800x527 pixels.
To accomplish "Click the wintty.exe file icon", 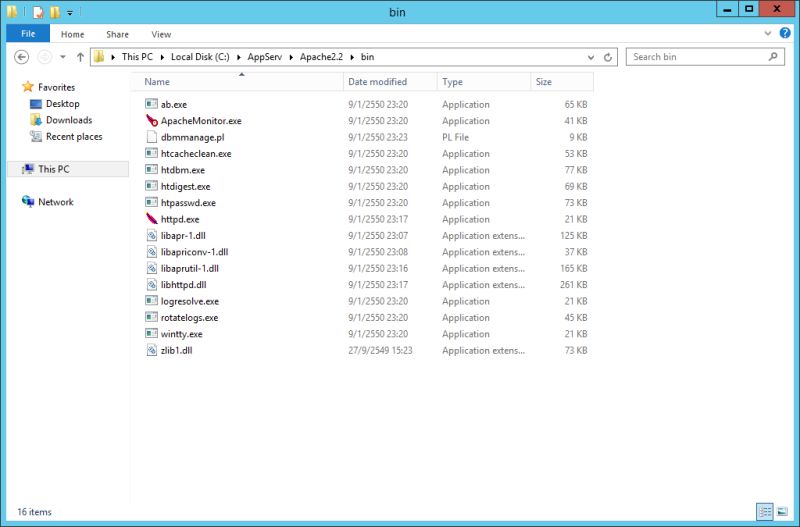I will tap(152, 334).
